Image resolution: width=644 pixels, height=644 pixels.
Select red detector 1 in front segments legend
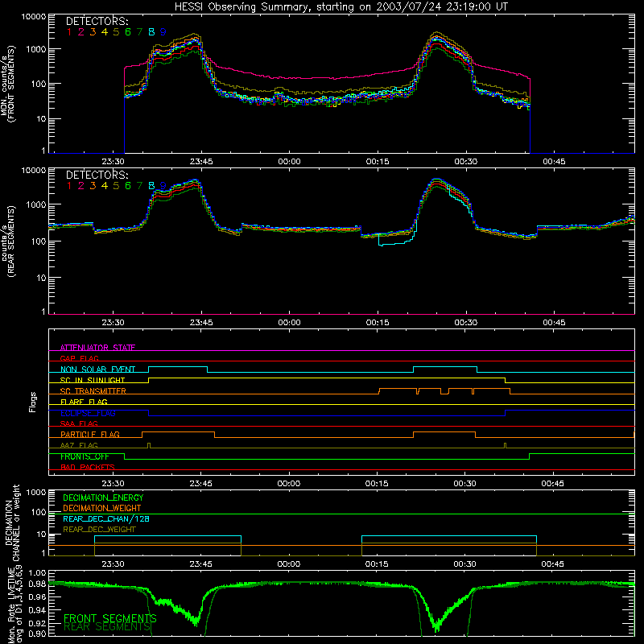[x=69, y=32]
